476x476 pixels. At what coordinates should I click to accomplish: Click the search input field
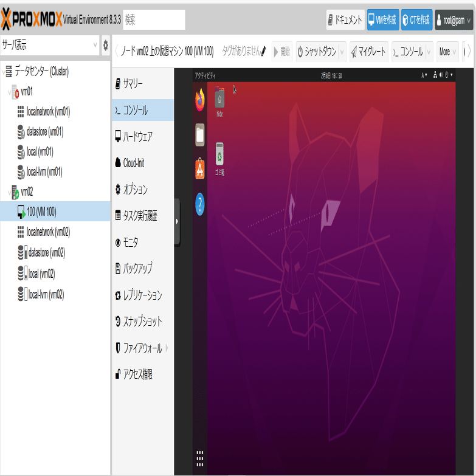[x=154, y=19]
